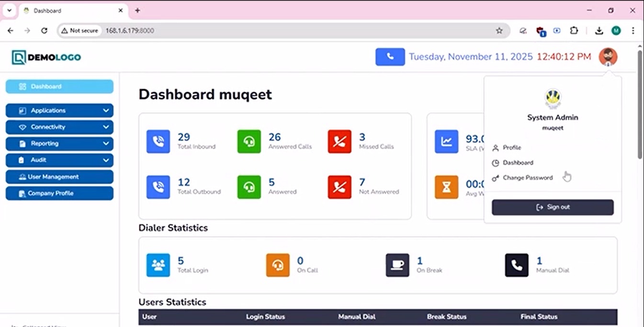The image size is (644, 327).
Task: Click the orange On Call headset icon
Action: point(278,265)
